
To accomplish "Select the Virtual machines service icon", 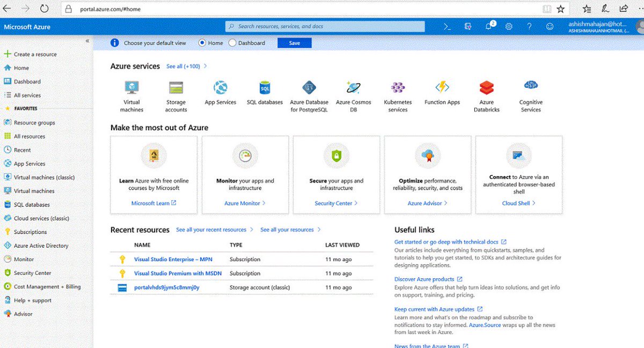I will [x=131, y=87].
